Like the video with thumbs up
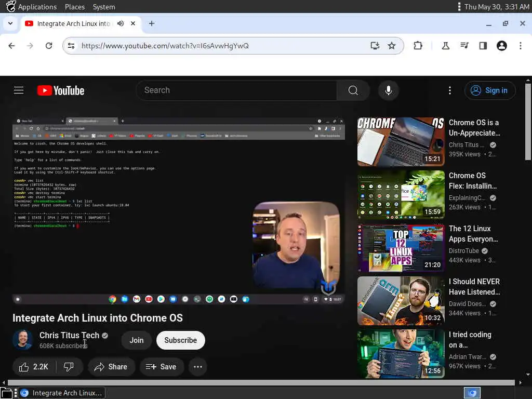The height and width of the screenshot is (399, 532). pos(34,367)
